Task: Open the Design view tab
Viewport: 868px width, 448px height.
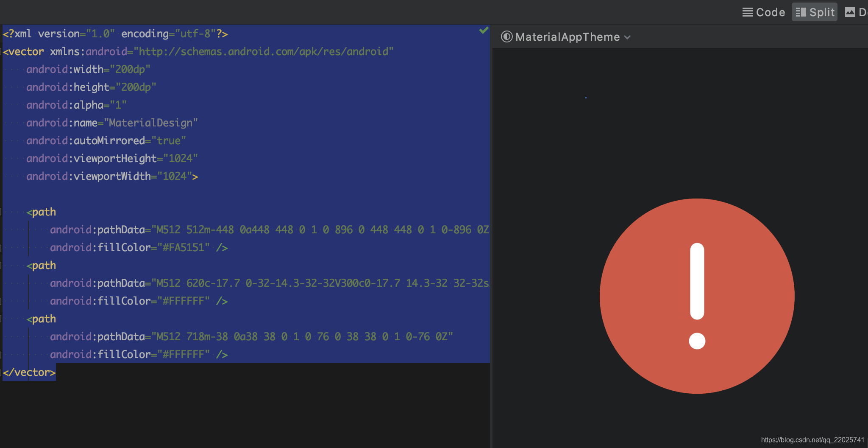Action: (x=856, y=12)
